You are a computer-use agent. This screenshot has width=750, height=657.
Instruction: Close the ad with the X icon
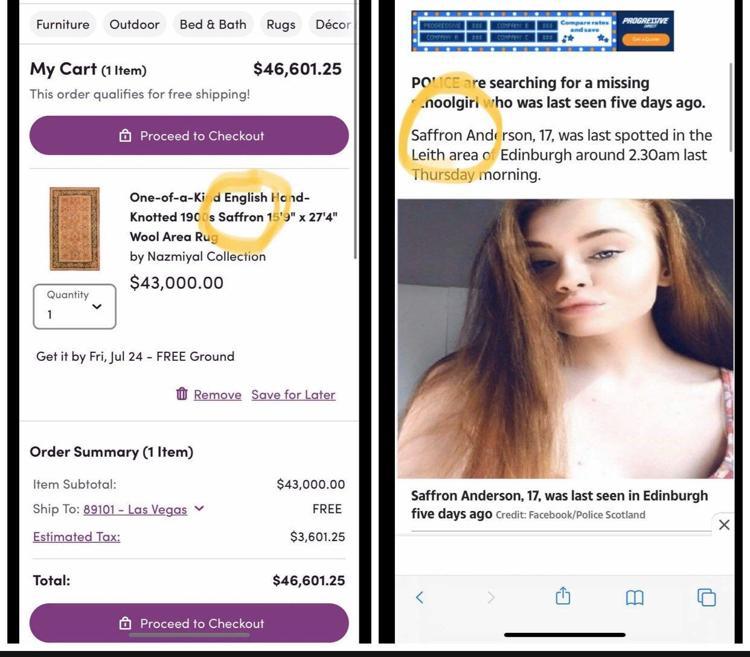pyautogui.click(x=724, y=525)
